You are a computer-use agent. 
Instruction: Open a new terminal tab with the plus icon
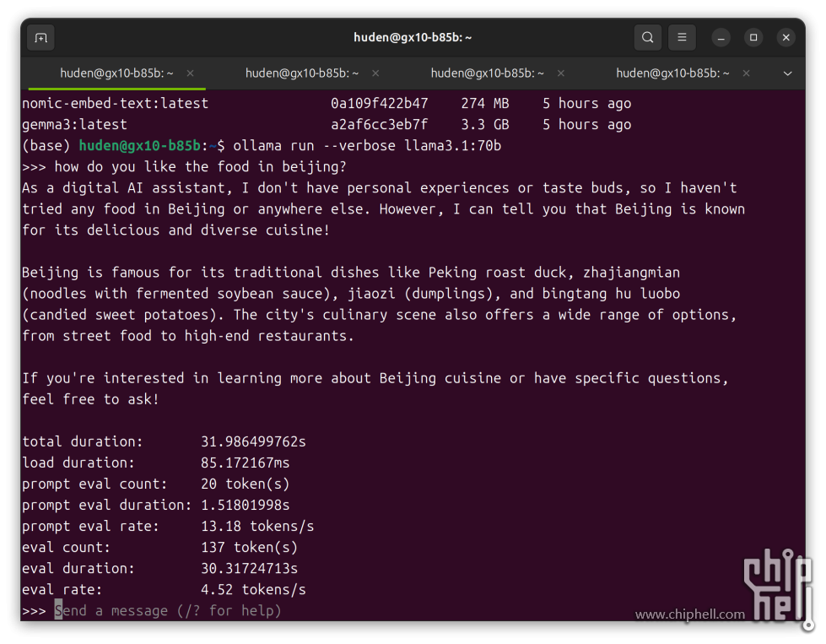coord(40,38)
